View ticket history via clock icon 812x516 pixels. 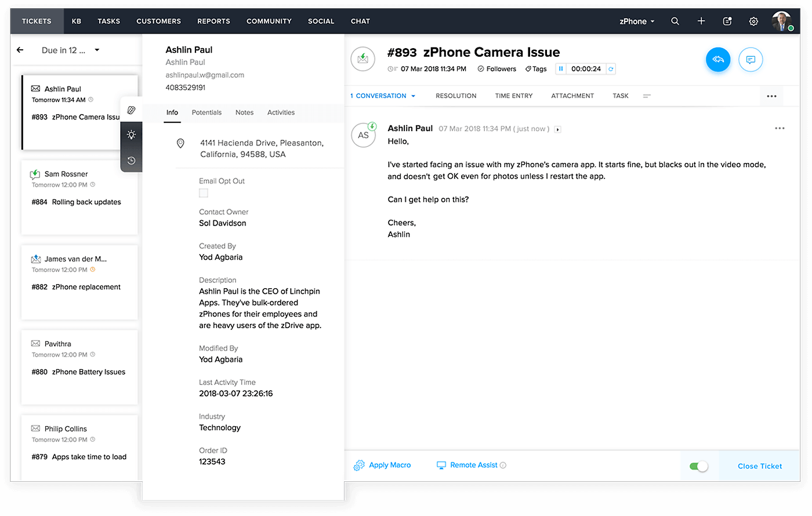click(131, 160)
